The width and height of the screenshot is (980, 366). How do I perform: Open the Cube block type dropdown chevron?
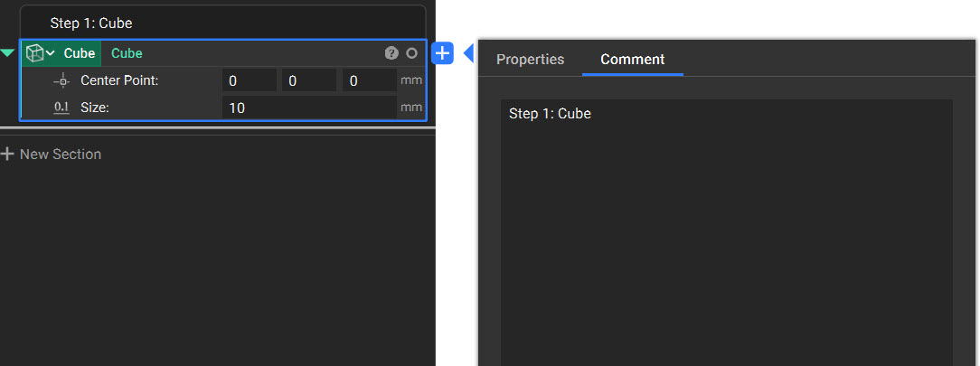[51, 53]
